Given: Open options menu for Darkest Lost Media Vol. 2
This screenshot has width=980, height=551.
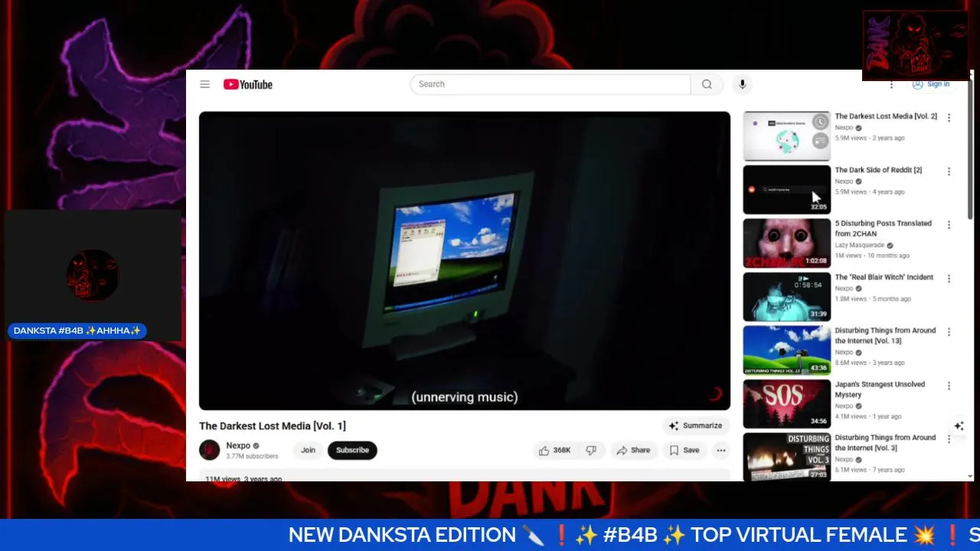Looking at the screenshot, I should click(x=949, y=118).
